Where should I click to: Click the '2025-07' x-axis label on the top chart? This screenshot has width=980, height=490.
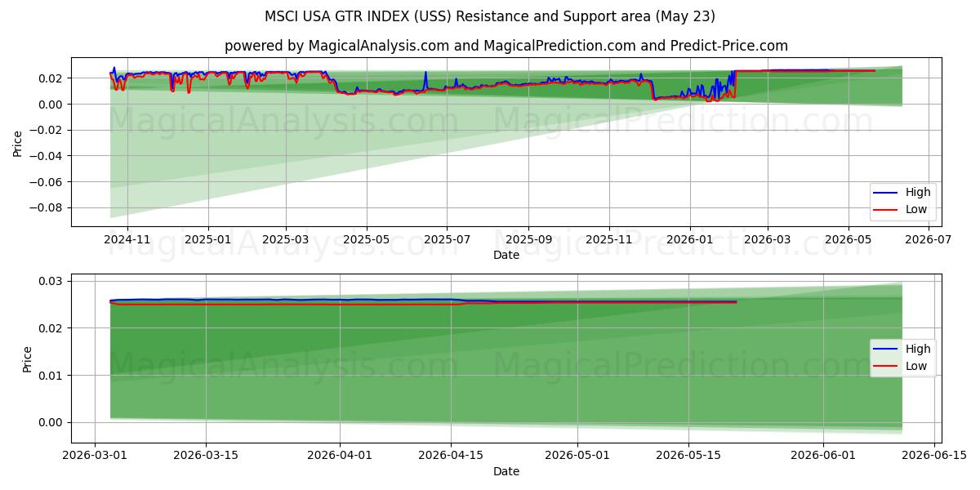pyautogui.click(x=447, y=241)
